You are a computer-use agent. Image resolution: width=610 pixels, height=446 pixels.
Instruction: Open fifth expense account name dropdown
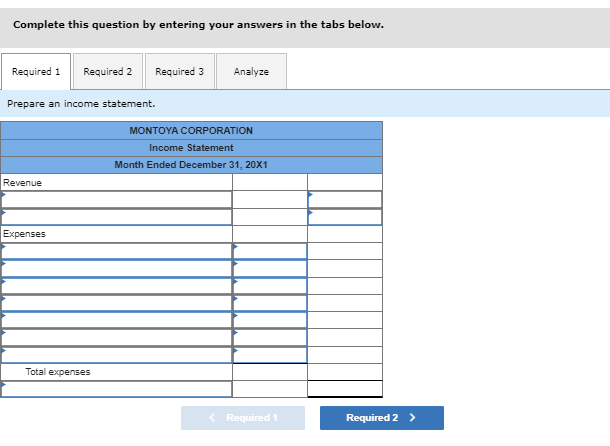(x=116, y=320)
